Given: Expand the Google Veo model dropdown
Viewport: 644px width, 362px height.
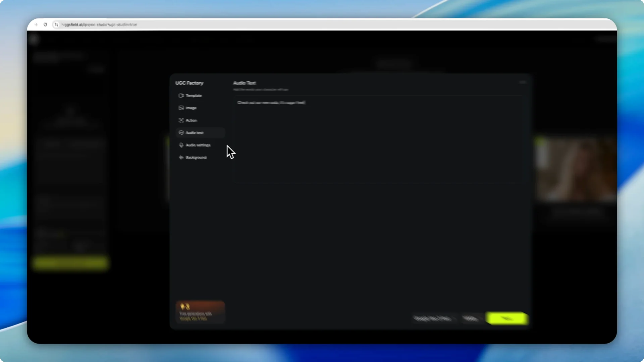Looking at the screenshot, I should (x=433, y=318).
